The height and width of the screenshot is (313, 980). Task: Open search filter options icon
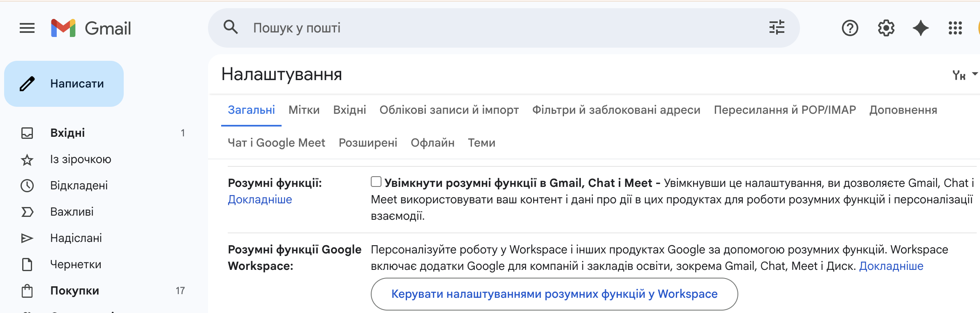[777, 28]
